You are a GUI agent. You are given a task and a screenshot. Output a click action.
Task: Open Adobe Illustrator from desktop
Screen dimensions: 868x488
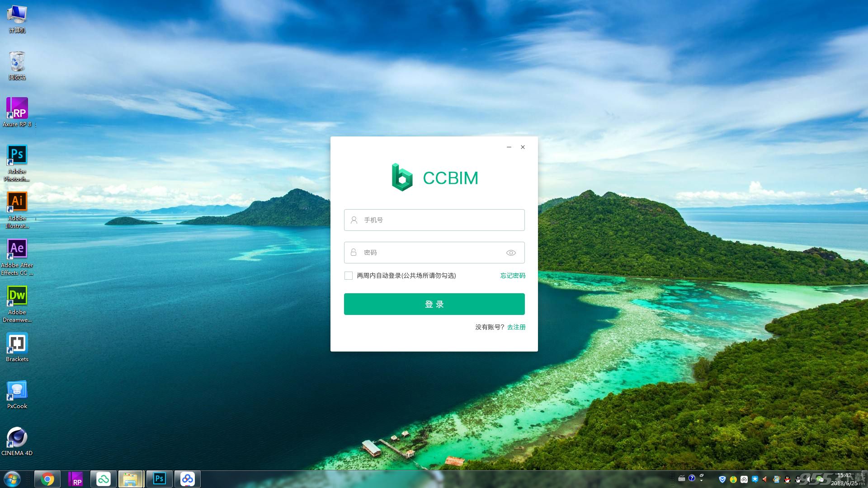[16, 202]
